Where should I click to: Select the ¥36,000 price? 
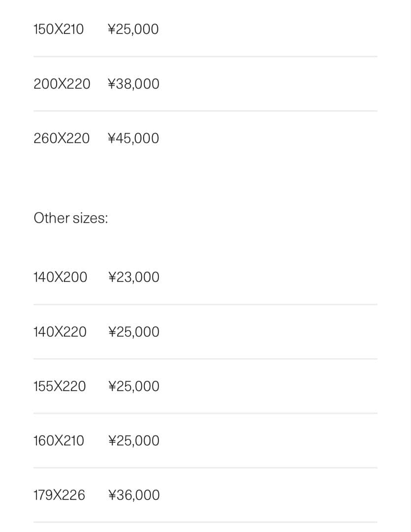(x=134, y=495)
